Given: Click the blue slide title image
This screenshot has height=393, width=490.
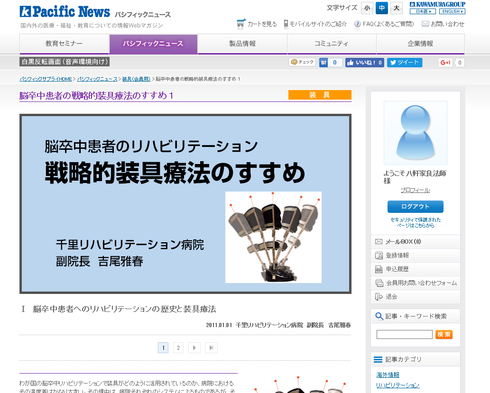Looking at the screenshot, I should pyautogui.click(x=185, y=204).
